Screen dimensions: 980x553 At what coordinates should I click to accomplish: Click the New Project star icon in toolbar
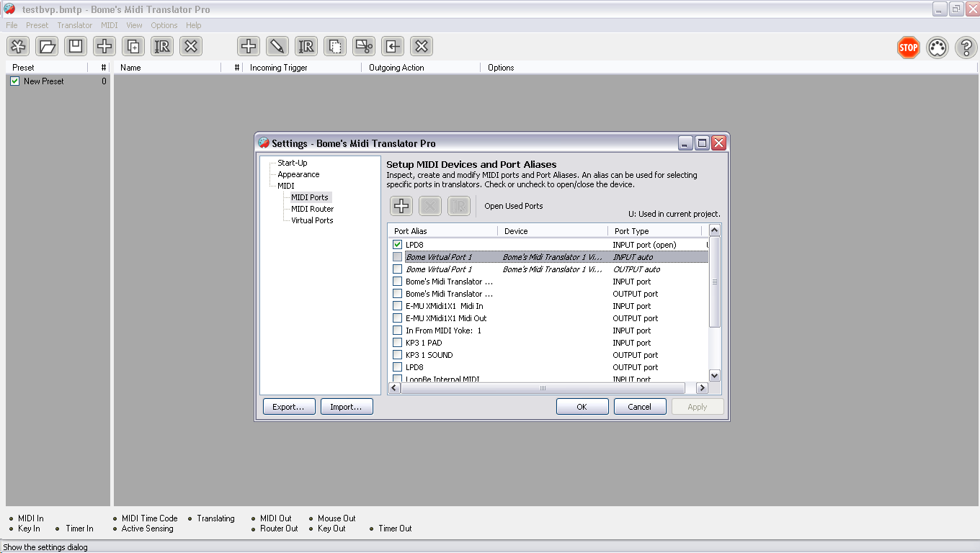(x=18, y=47)
